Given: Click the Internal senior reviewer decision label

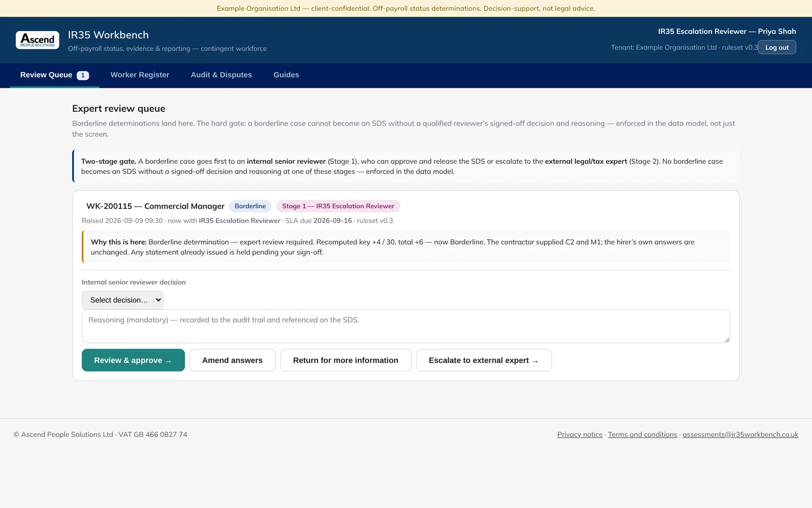Looking at the screenshot, I should click(x=134, y=282).
